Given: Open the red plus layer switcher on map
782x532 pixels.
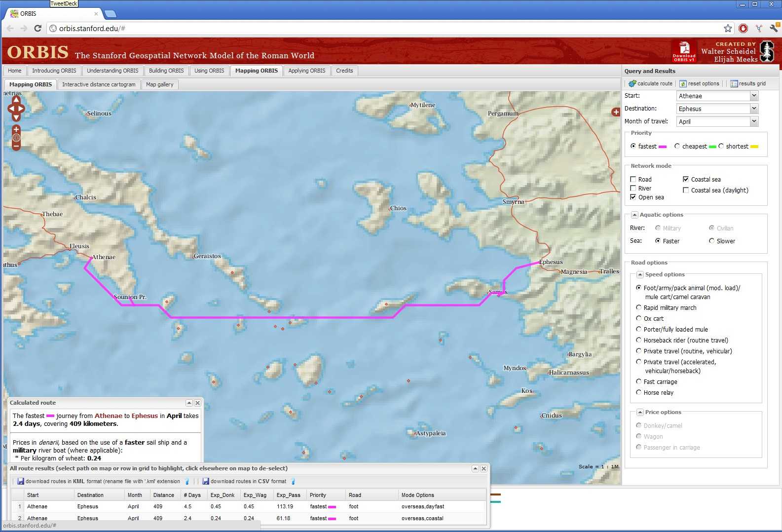Looking at the screenshot, I should [x=616, y=112].
